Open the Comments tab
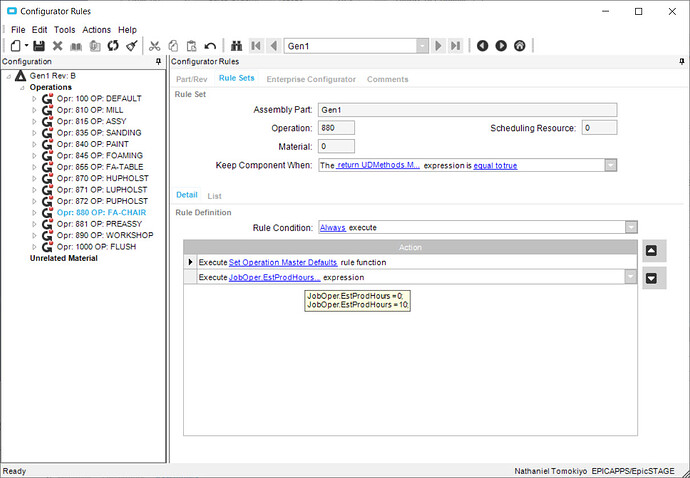The width and height of the screenshot is (690, 478). click(387, 79)
